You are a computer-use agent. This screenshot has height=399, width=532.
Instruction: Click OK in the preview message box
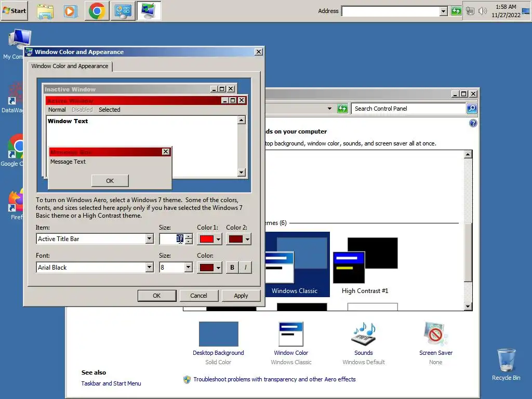[110, 181]
